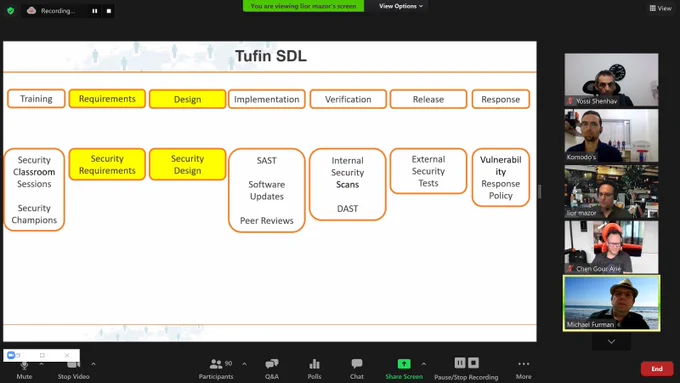Close the small floating Zoom window
680x383 pixels.
[67, 355]
